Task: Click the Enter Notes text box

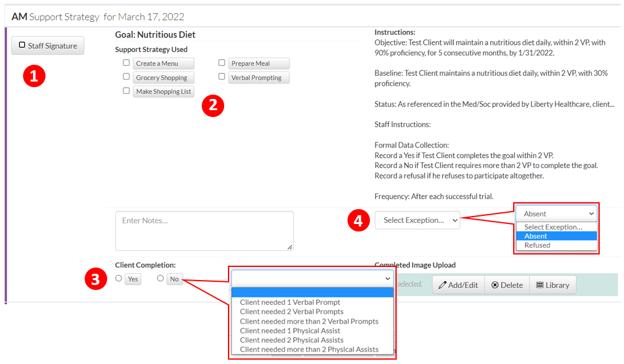Action: point(204,230)
